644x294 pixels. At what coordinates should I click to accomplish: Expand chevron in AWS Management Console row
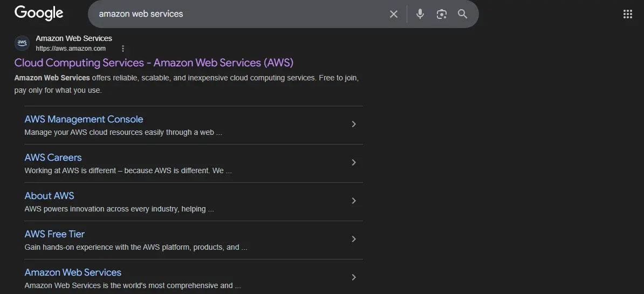[x=354, y=124]
